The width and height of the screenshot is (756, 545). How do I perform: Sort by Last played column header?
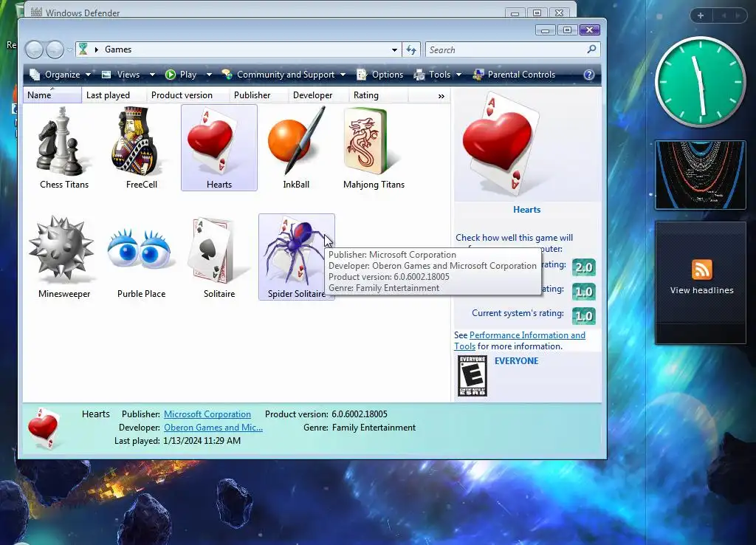click(113, 95)
